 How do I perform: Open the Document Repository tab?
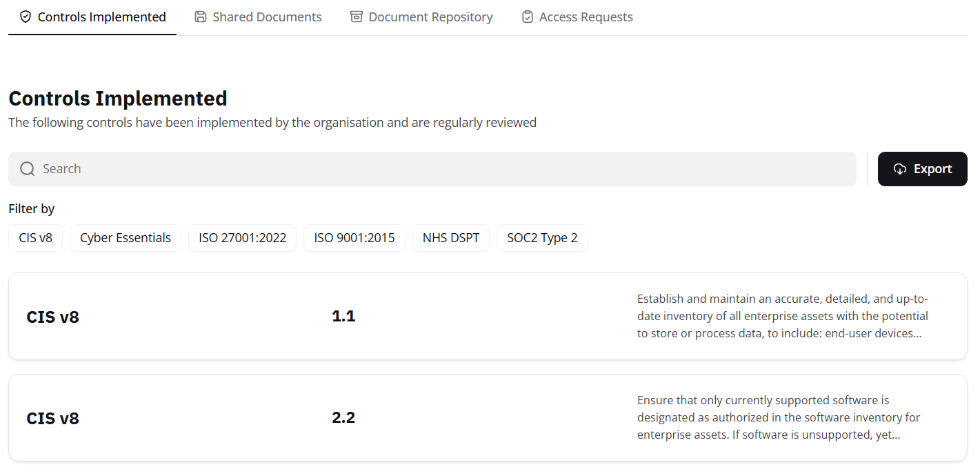point(430,17)
